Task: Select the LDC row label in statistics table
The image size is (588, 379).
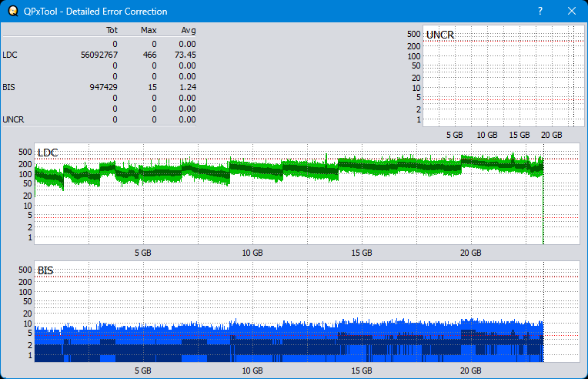Action: (10, 55)
